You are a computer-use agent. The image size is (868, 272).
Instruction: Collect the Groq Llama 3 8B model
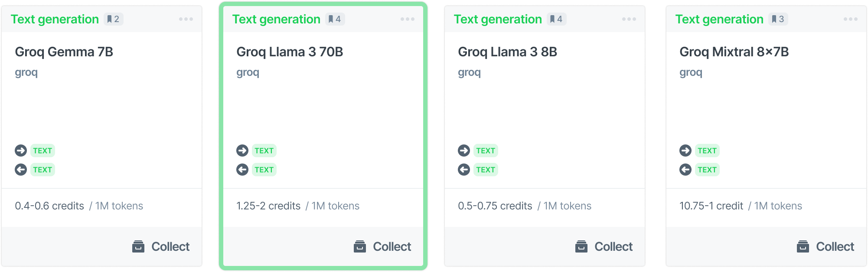point(604,246)
